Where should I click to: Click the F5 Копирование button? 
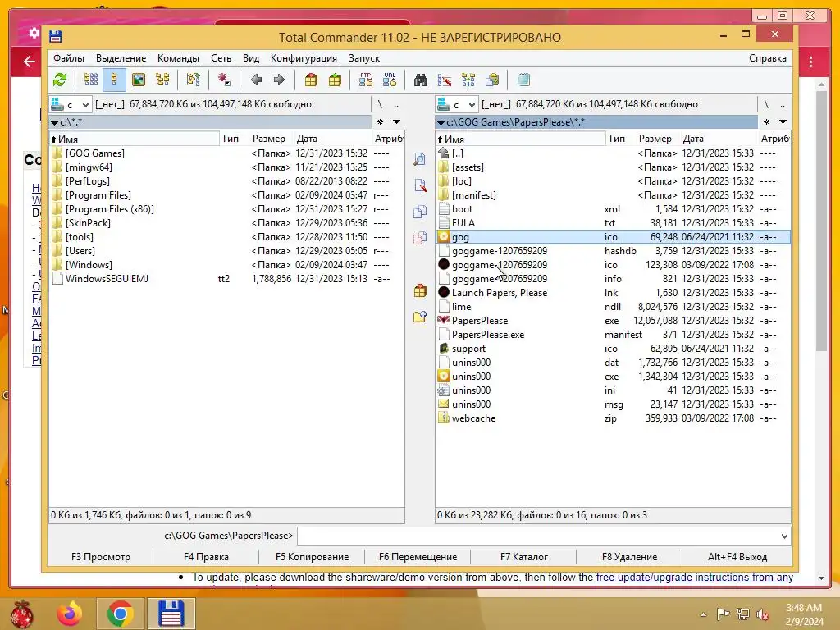click(312, 557)
